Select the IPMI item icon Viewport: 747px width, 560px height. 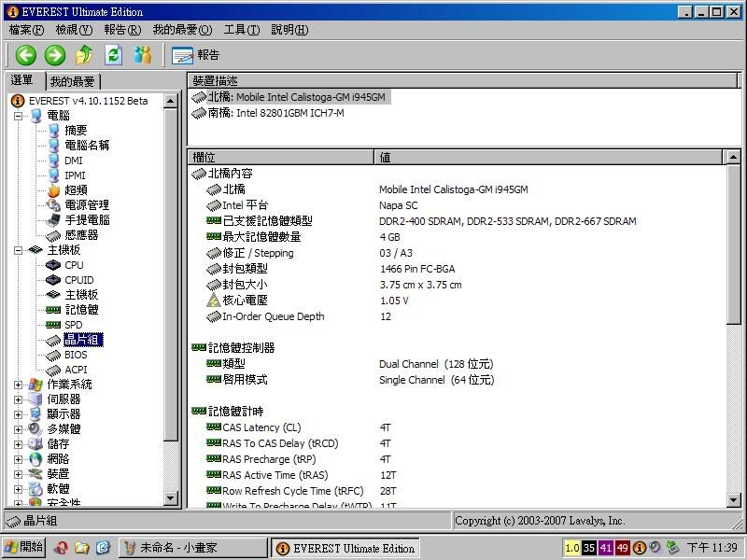coord(54,175)
